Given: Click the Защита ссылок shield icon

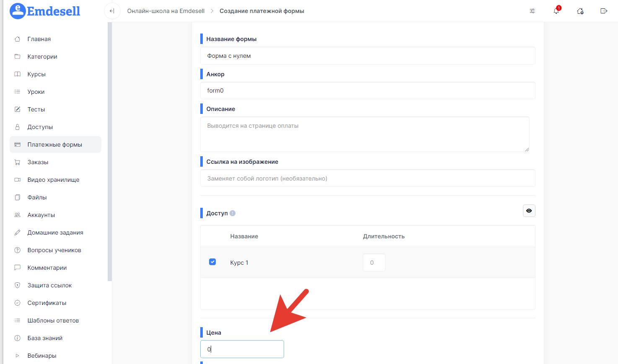Looking at the screenshot, I should [x=18, y=285].
